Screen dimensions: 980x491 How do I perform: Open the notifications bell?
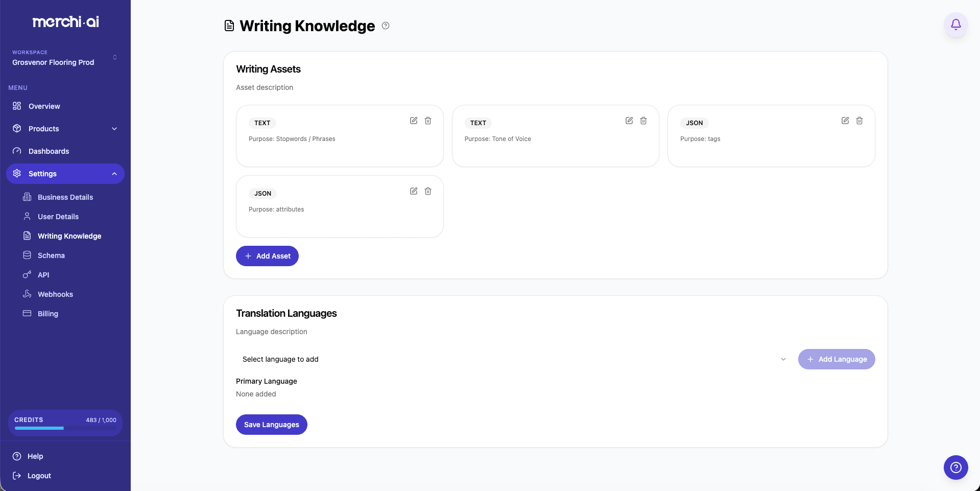955,24
